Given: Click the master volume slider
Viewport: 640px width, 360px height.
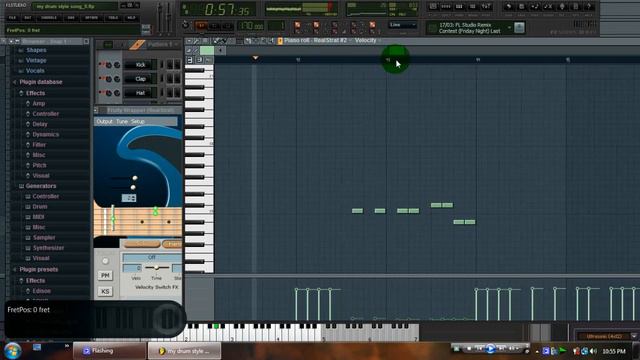Looking at the screenshot, I should 160,18.
